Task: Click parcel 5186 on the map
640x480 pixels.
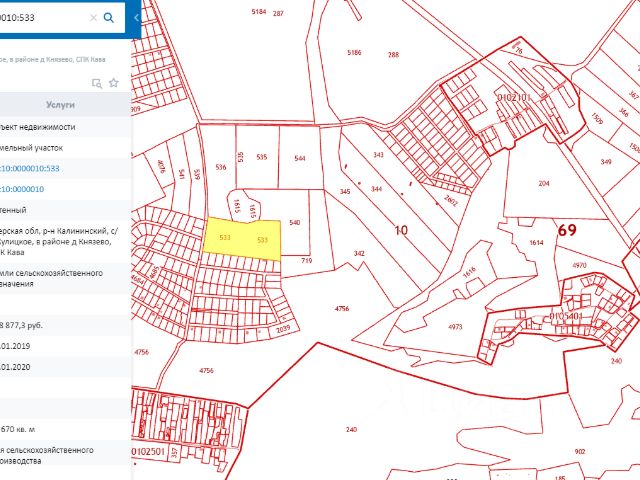Action: point(353,52)
